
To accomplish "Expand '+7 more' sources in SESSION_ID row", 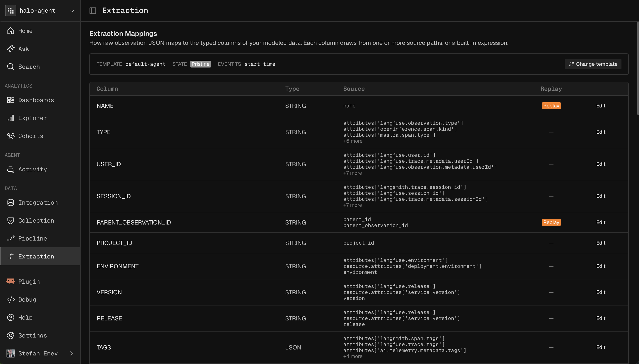I will (352, 205).
